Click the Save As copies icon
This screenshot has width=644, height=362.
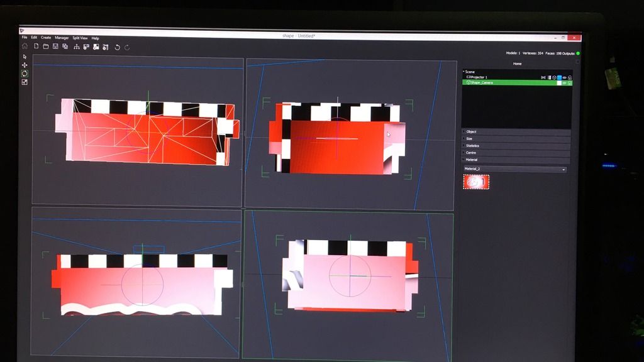(x=65, y=47)
